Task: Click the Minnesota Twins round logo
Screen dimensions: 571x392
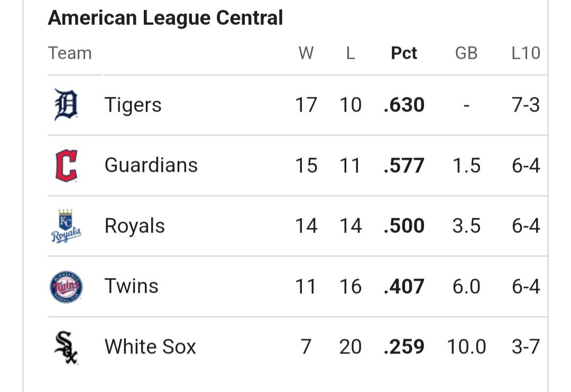Action: (66, 287)
